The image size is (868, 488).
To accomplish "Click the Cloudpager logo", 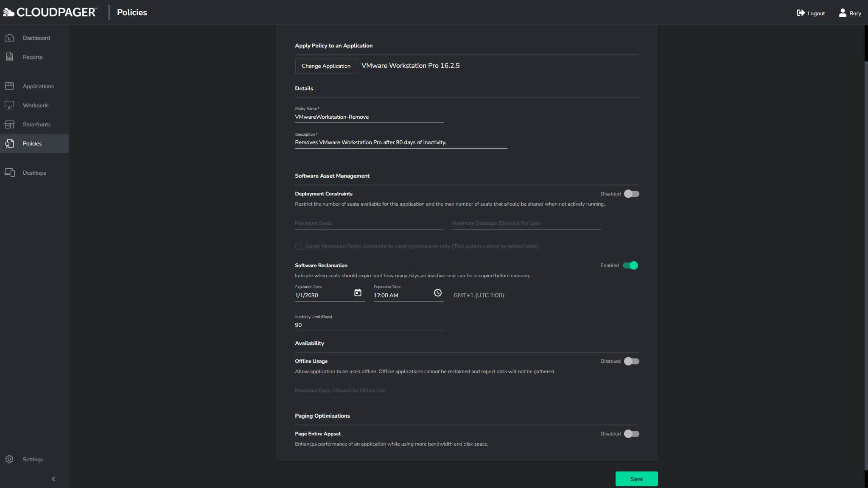I will click(x=50, y=12).
